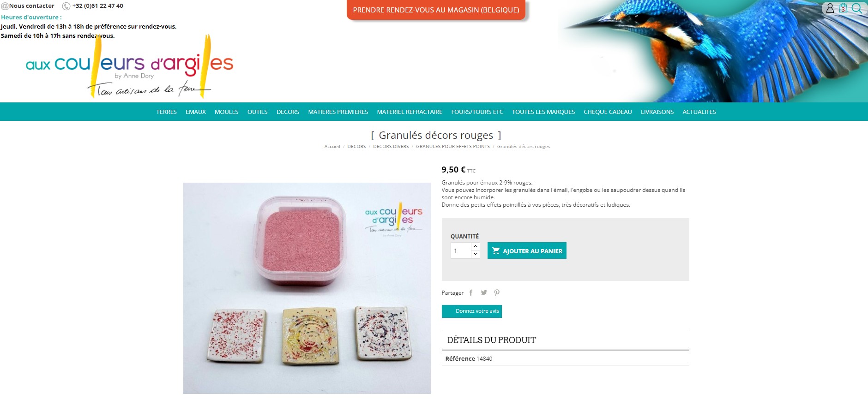The width and height of the screenshot is (868, 417).
Task: Open the user account icon
Action: (x=830, y=8)
